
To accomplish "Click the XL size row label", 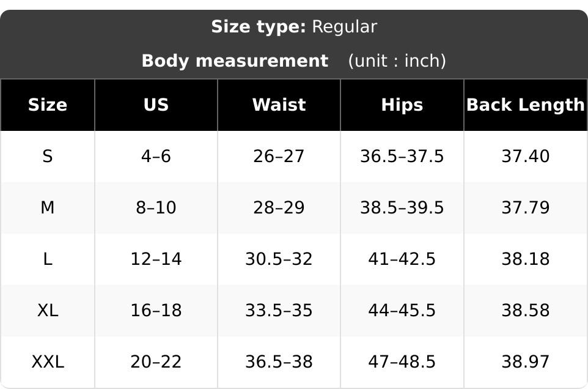I will click(48, 311).
